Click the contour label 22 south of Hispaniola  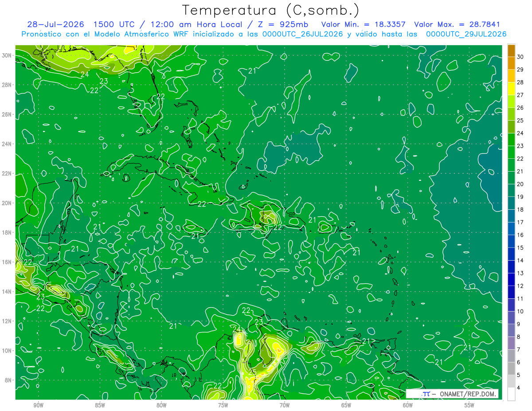(x=278, y=227)
